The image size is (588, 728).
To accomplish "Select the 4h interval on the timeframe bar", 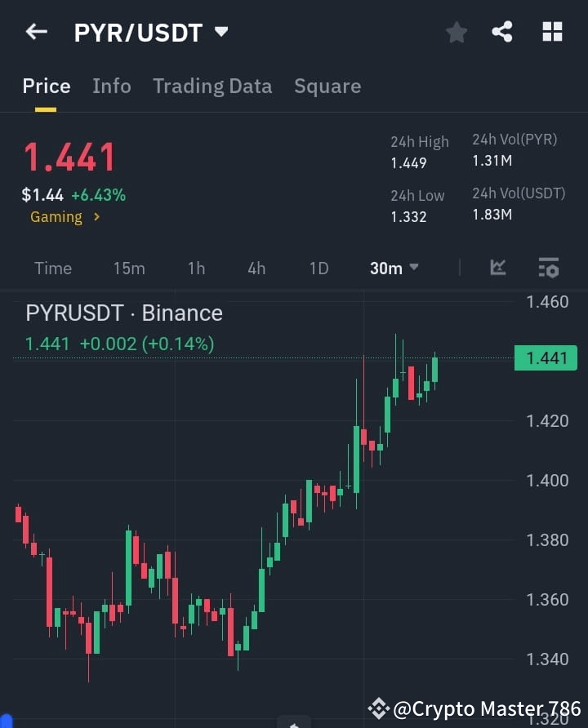I will (x=256, y=268).
